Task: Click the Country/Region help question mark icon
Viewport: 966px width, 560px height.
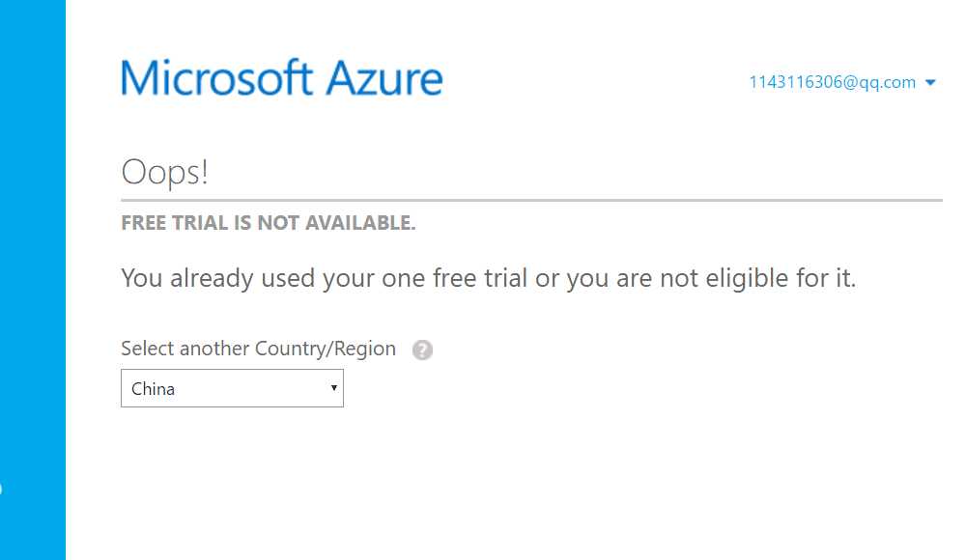Action: pyautogui.click(x=422, y=350)
